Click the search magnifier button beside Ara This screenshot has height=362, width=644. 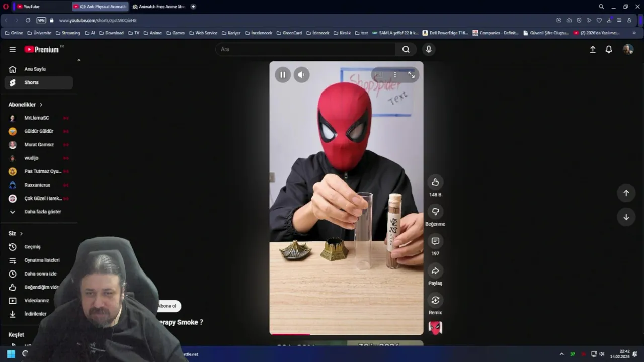(406, 49)
